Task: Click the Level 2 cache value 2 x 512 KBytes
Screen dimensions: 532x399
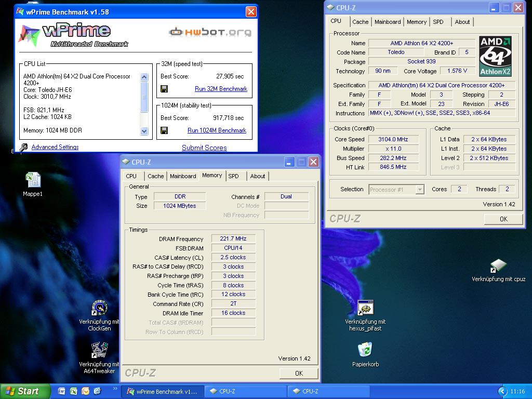Action: (489, 158)
